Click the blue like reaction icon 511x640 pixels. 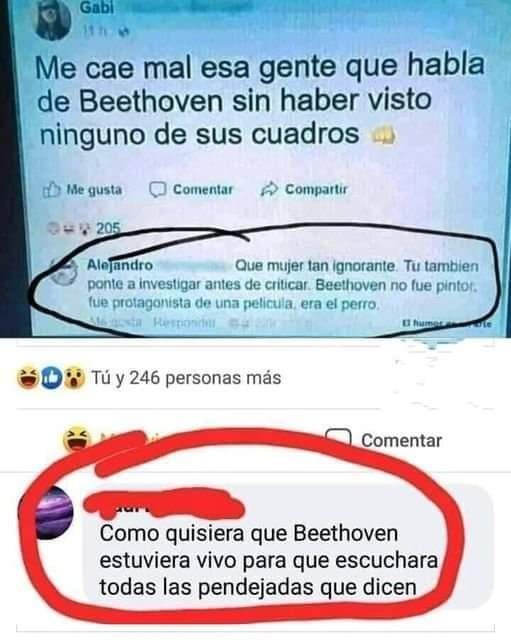[51, 378]
